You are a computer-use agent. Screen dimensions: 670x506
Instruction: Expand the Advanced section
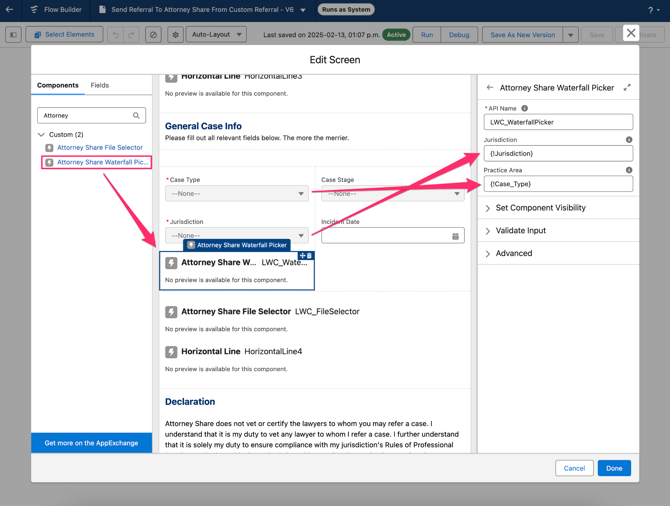513,254
